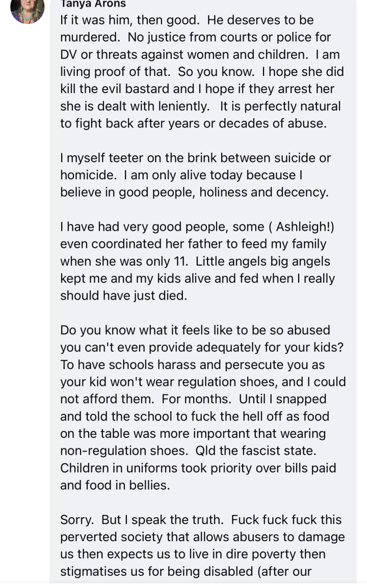The image size is (367, 588).
Task: Open Tanya Arons' profile picture
Action: 27,9
